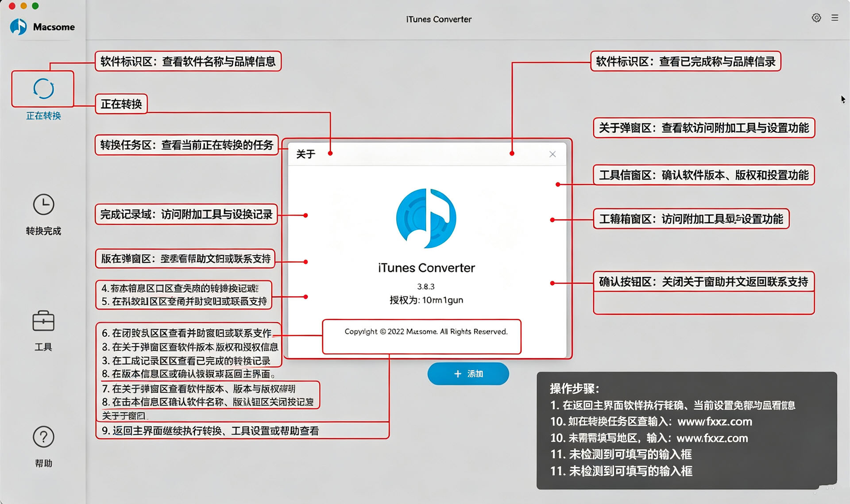Open the 转换完成 history section

43,215
